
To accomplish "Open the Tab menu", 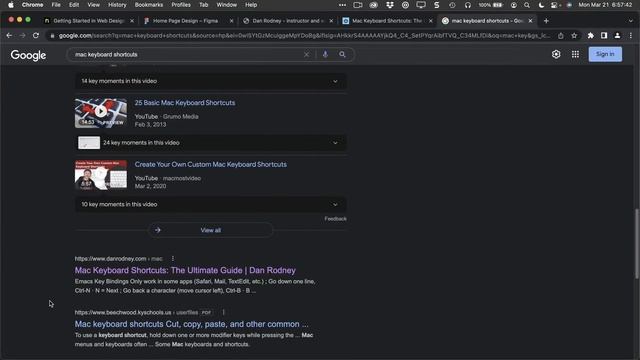I will click(203, 5).
